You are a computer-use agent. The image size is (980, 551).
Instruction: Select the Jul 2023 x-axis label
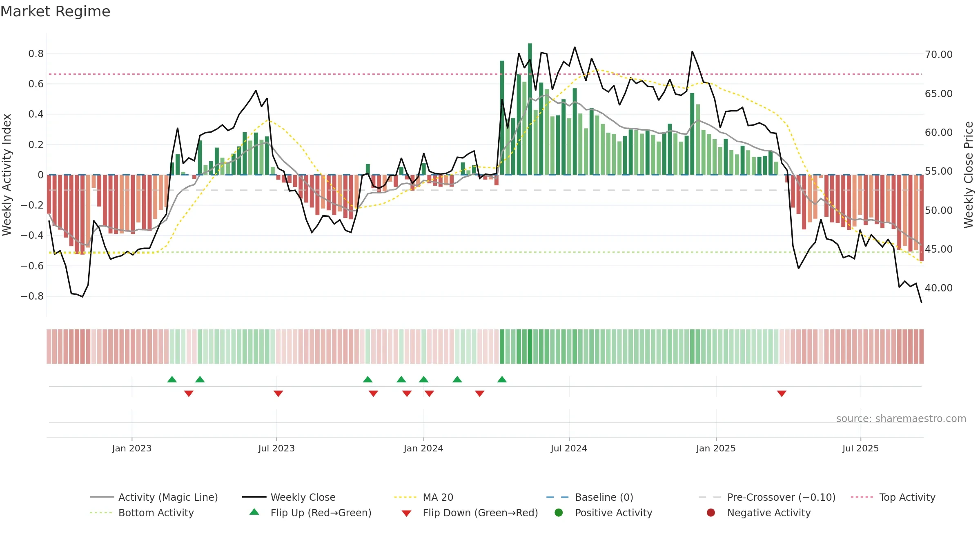pyautogui.click(x=276, y=448)
